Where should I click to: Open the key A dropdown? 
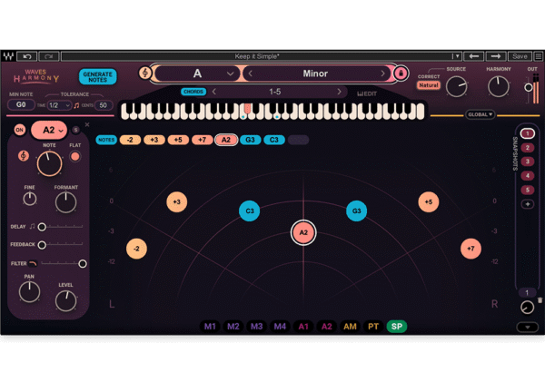(x=197, y=73)
